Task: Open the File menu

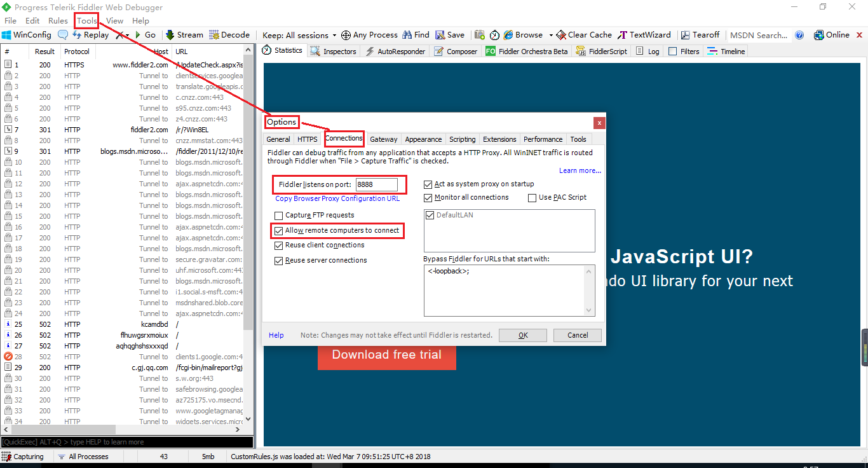Action: point(10,20)
